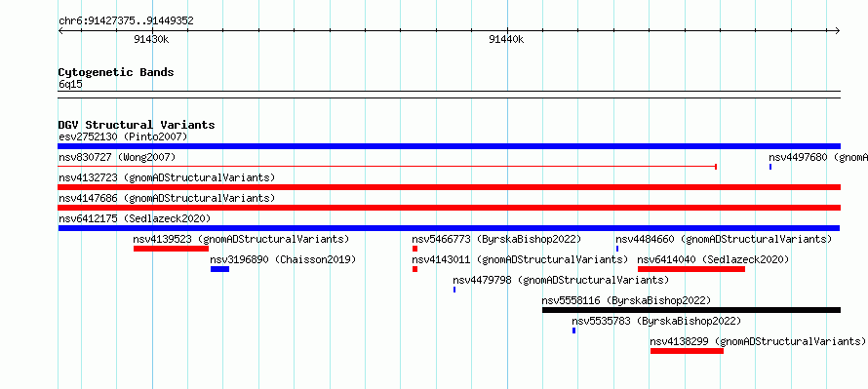This screenshot has height=389, width=868.
Task: Open nsv4147686 gnomAD variant label
Action: [167, 198]
